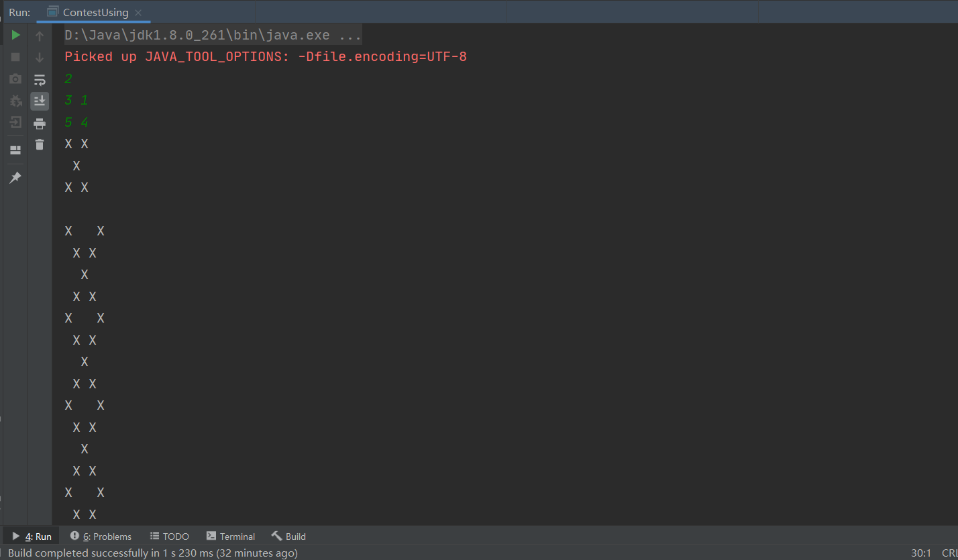Click the Stop process button
Viewport: 958px width, 560px height.
[15, 58]
